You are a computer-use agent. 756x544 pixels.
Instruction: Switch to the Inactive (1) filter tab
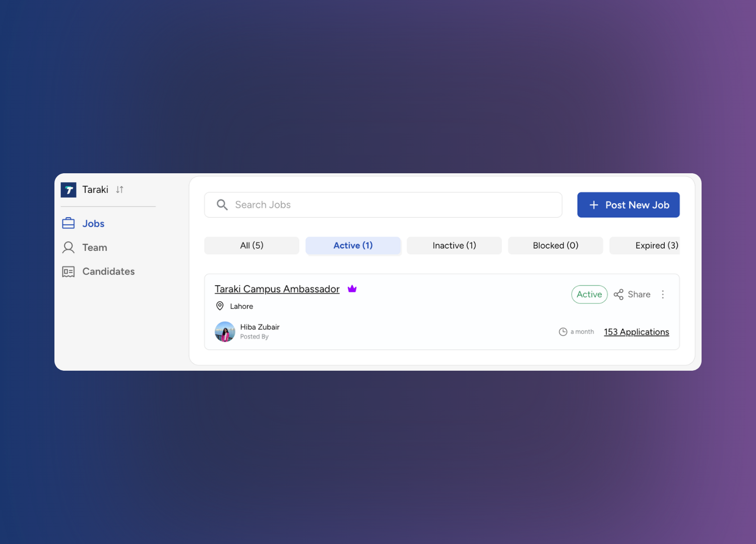454,245
